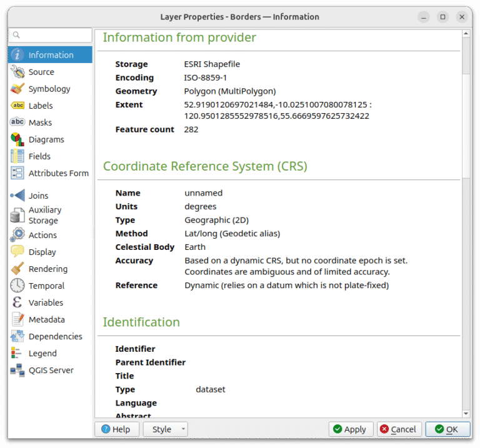Image resolution: width=480 pixels, height=448 pixels.
Task: Click the search field in the sidebar
Action: (x=50, y=35)
